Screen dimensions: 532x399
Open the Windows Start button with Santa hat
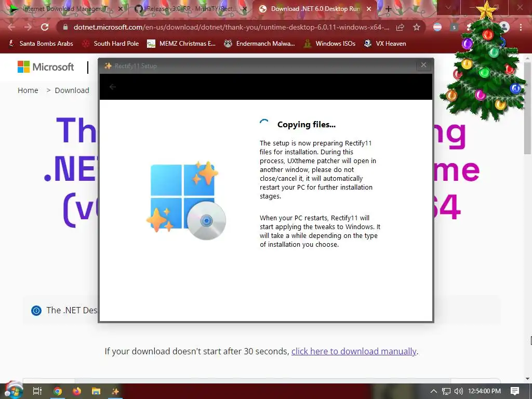point(14,391)
